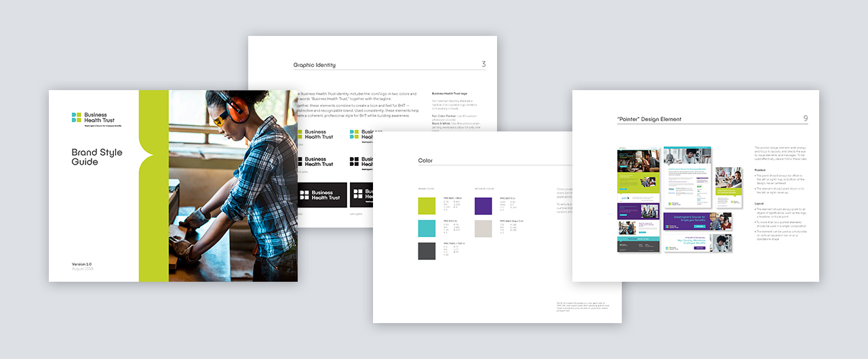Screen dimensions: 868x359
Task: Open the flyer mockup headed "Washington's Source for Employee Benefits"
Action: 688,177
